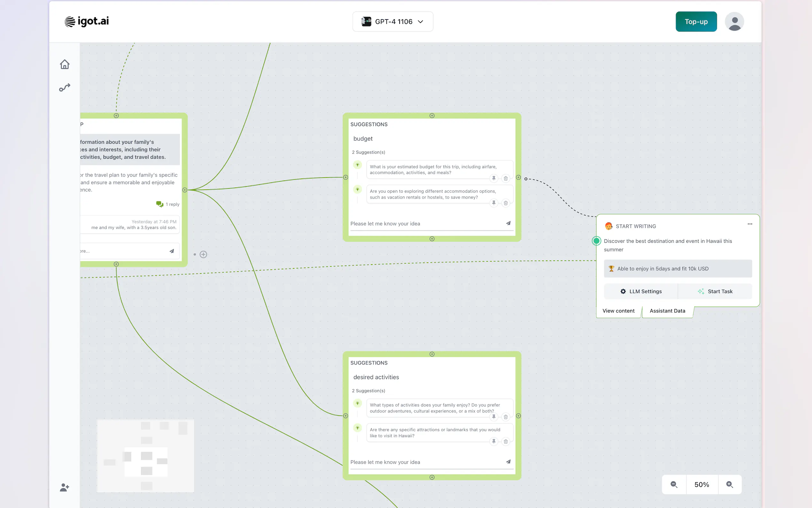
Task: Click the Start Task button
Action: (715, 291)
